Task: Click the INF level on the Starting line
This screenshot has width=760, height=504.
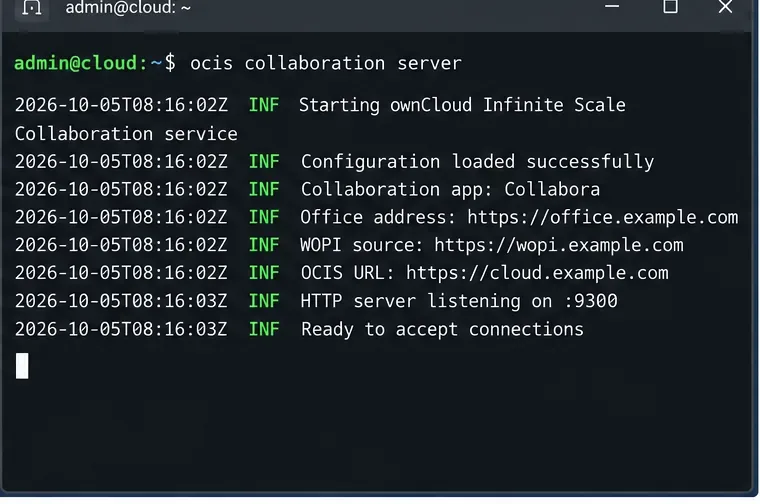Action: pyautogui.click(x=264, y=105)
